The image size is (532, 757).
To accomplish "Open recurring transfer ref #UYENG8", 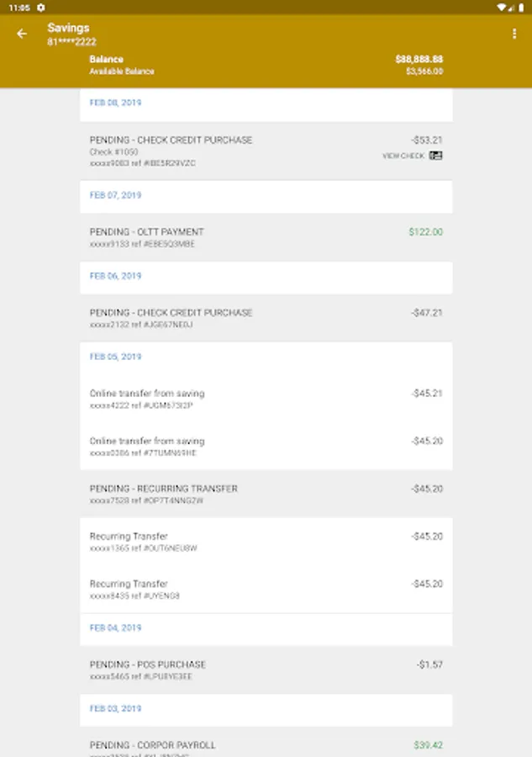I will click(x=266, y=589).
